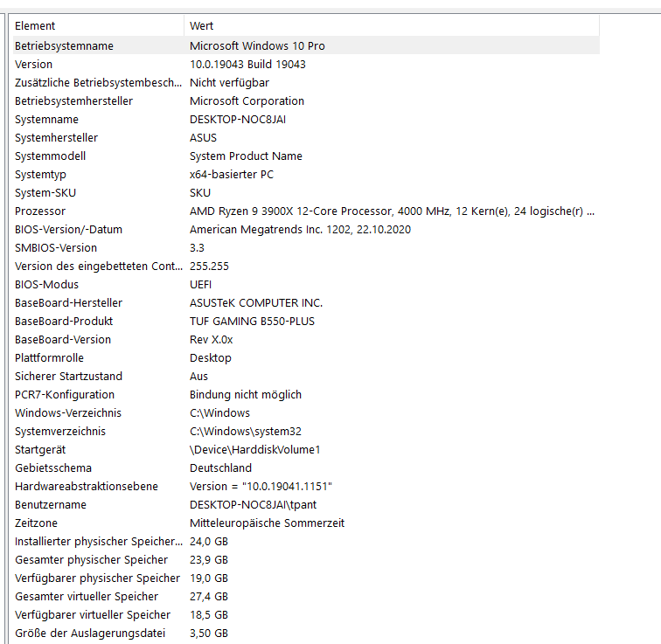Click the Element column header

(98, 25)
